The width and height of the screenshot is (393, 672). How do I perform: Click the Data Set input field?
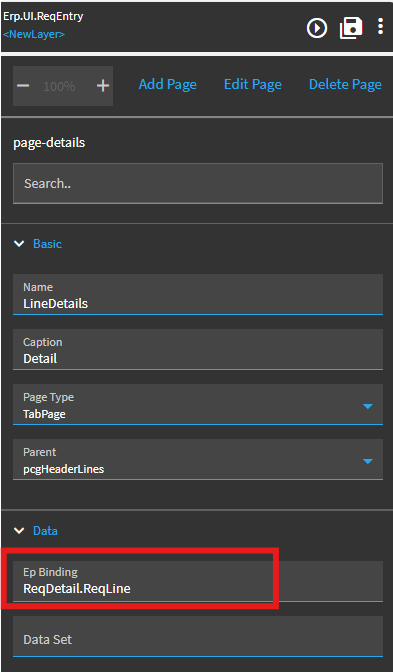198,636
